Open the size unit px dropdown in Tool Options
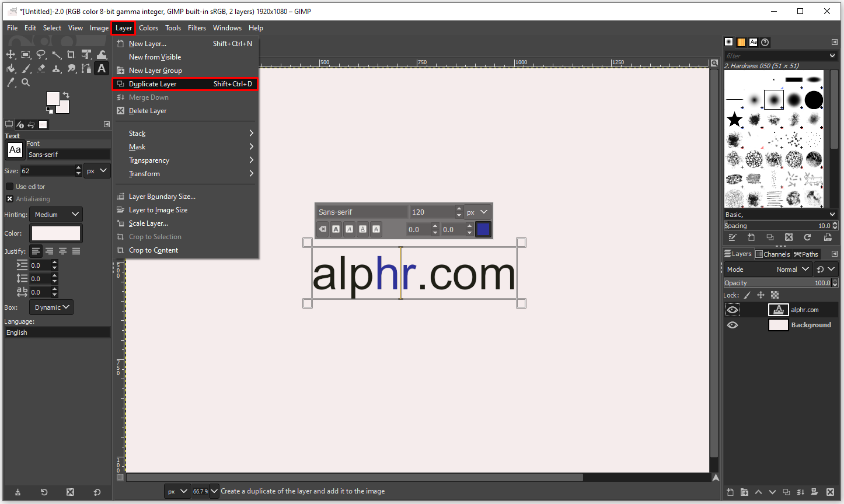Image resolution: width=844 pixels, height=504 pixels. [97, 171]
